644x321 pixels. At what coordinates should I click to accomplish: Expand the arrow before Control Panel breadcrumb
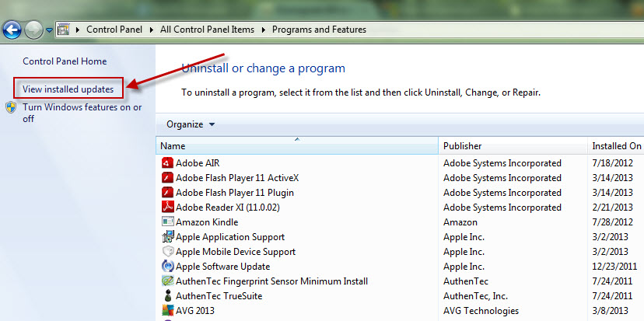point(78,30)
